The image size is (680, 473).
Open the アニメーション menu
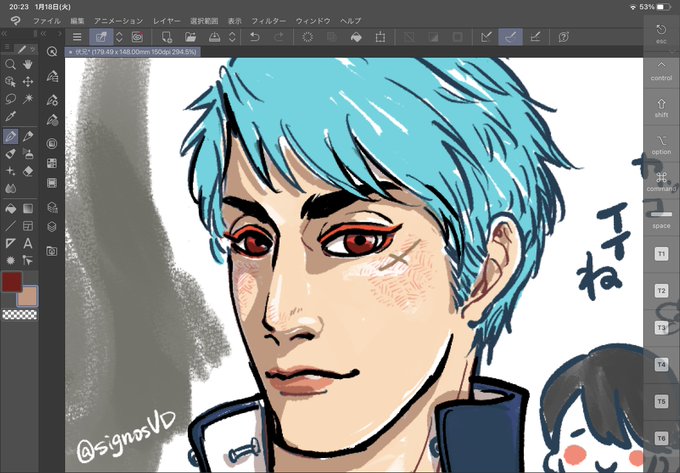(118, 21)
